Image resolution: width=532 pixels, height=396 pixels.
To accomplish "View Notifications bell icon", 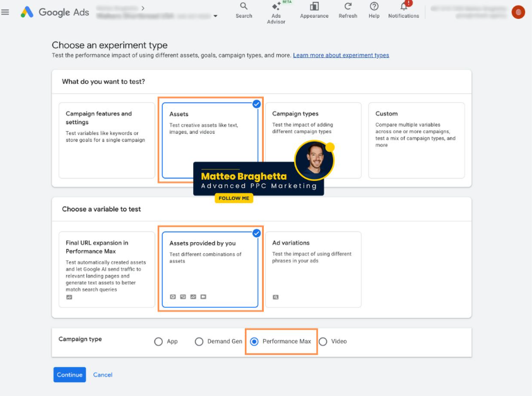I will point(404,7).
